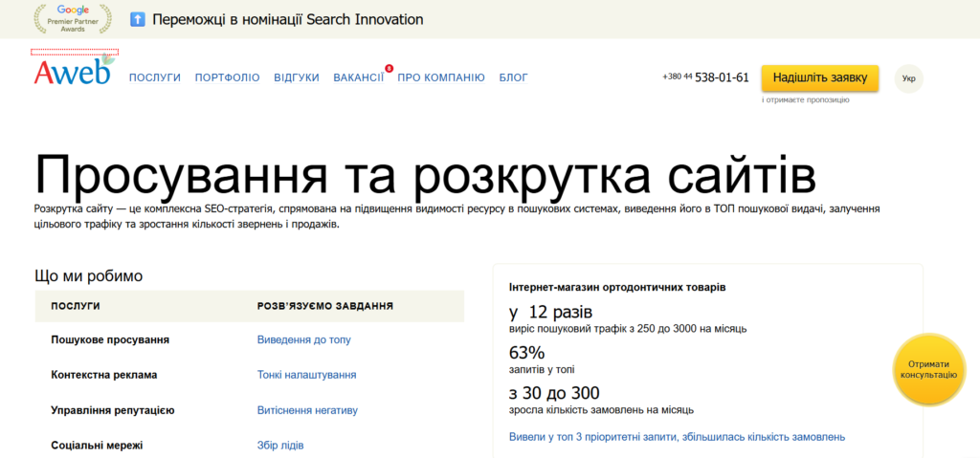Open the Тонкі налаштування link

[x=307, y=375]
